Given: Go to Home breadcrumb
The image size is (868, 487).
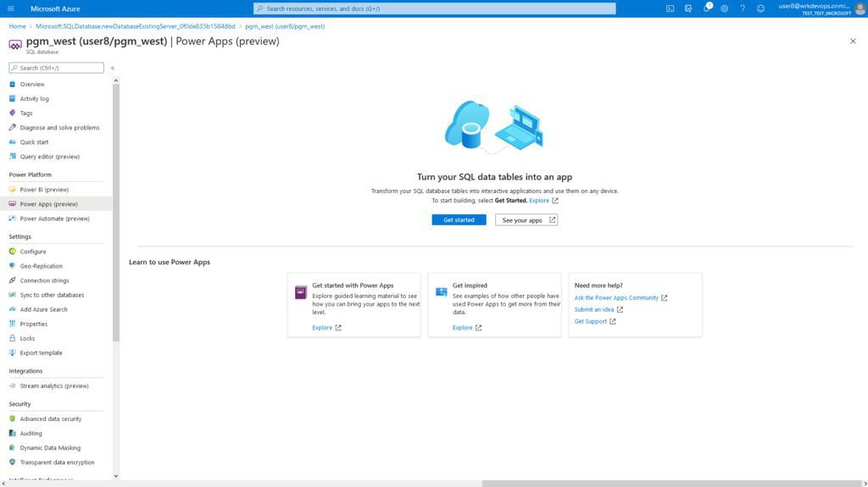Looking at the screenshot, I should point(17,26).
